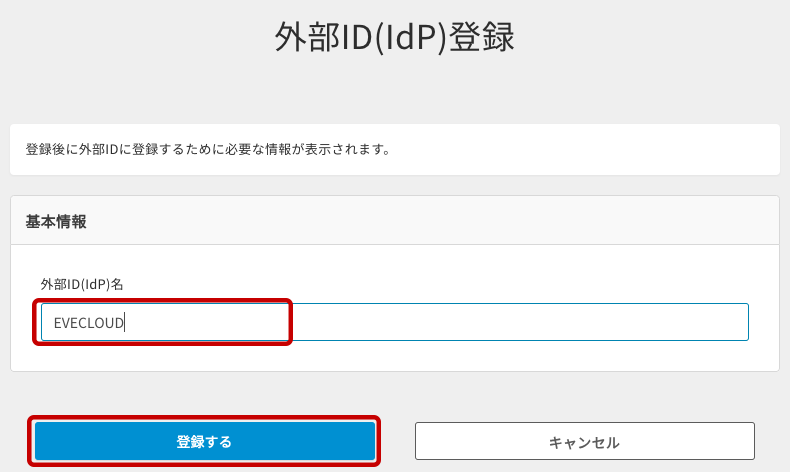This screenshot has height=472, width=790.
Task: Focus the 外部ID(IdP)名 text field
Action: coord(394,322)
